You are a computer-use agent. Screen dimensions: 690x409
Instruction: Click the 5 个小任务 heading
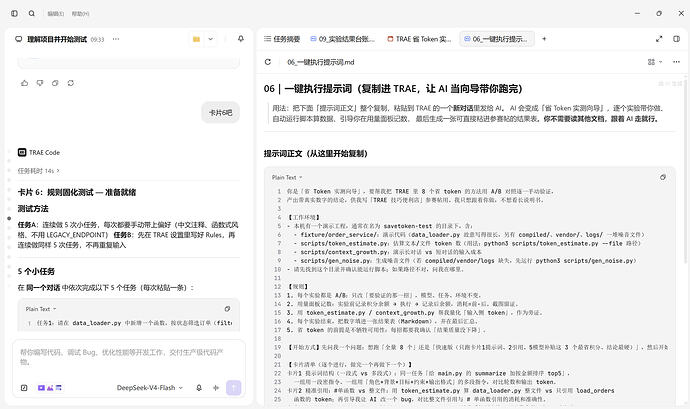(36, 271)
